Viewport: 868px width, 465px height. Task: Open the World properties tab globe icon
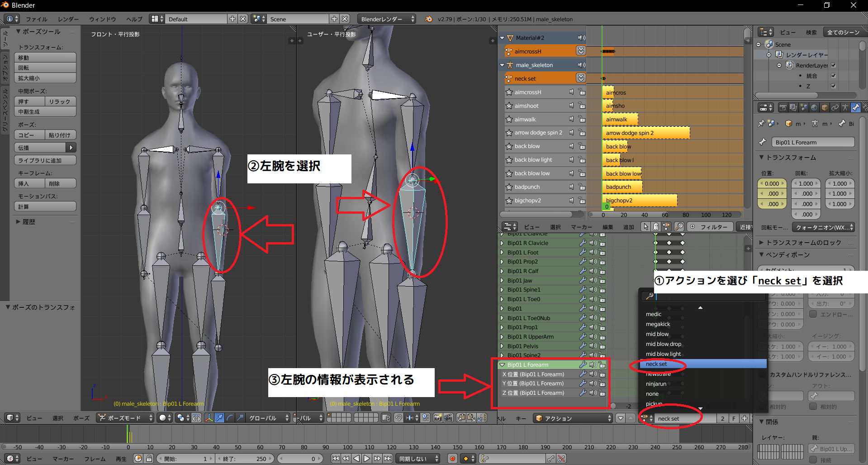point(814,108)
